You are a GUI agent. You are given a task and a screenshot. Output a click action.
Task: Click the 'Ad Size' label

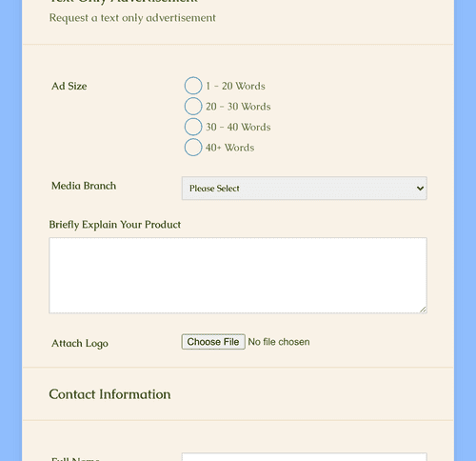click(x=69, y=86)
